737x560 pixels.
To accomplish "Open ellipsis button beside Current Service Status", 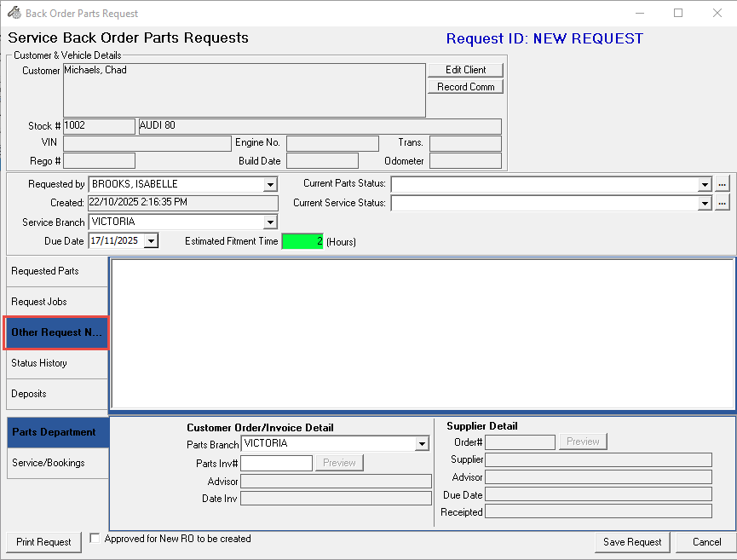I will tap(722, 203).
